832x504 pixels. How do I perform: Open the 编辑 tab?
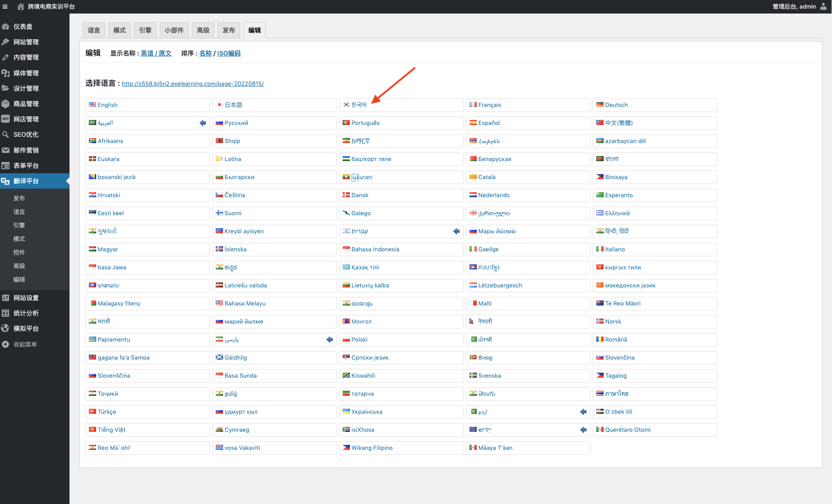point(255,30)
